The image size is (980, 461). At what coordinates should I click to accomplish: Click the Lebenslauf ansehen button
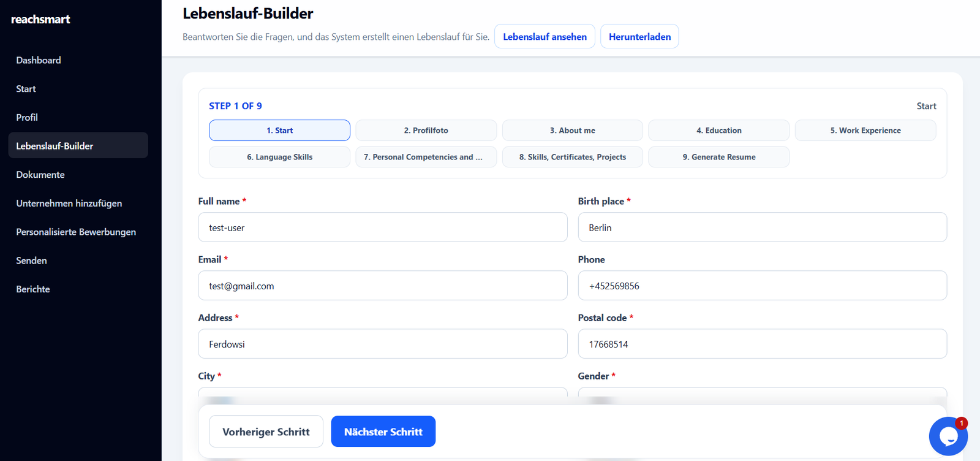[x=545, y=36]
